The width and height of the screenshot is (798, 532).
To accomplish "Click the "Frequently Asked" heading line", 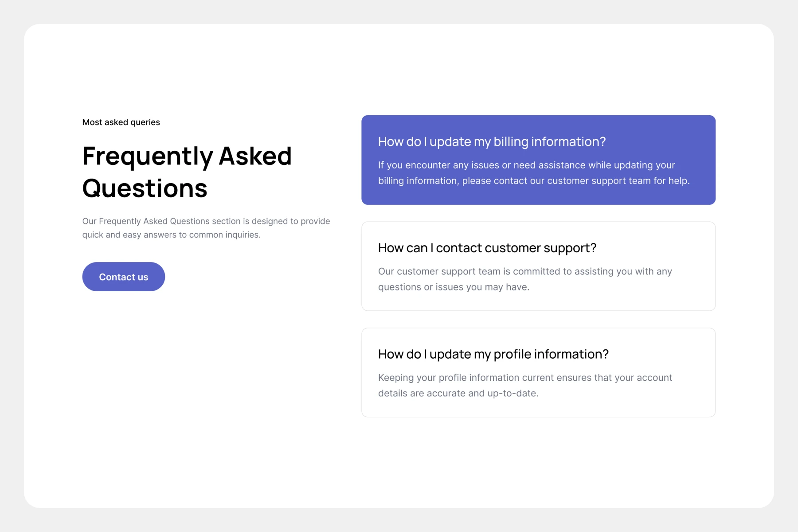I will [x=187, y=156].
